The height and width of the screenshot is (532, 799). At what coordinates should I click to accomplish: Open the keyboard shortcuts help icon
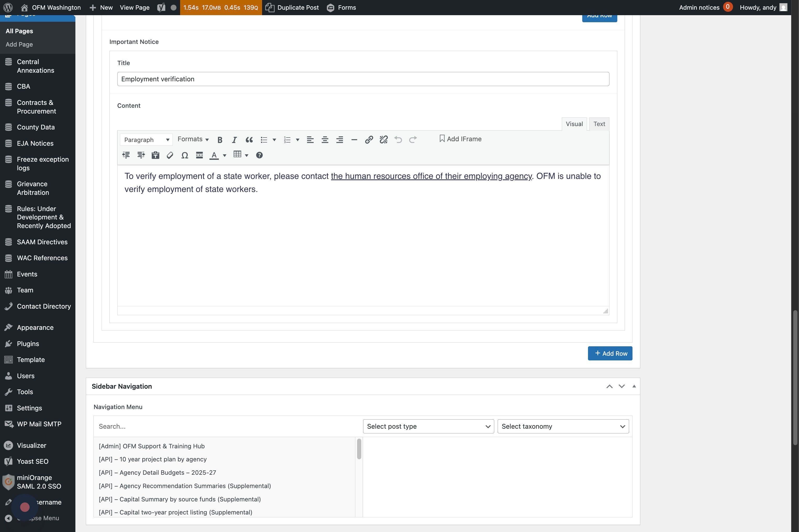pyautogui.click(x=259, y=155)
